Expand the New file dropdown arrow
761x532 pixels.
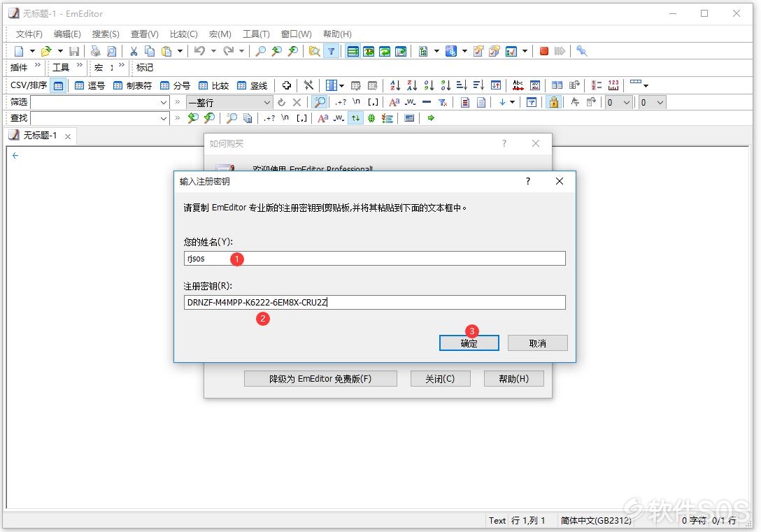pyautogui.click(x=32, y=51)
